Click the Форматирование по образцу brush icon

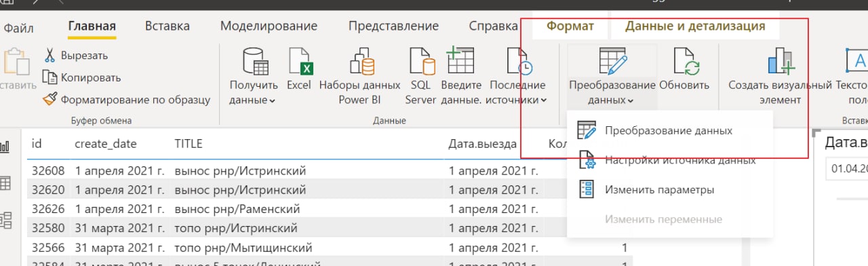[50, 99]
